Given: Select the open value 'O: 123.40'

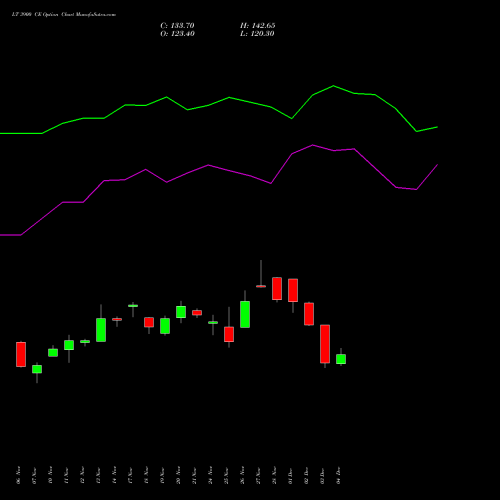Looking at the screenshot, I should pyautogui.click(x=177, y=34).
